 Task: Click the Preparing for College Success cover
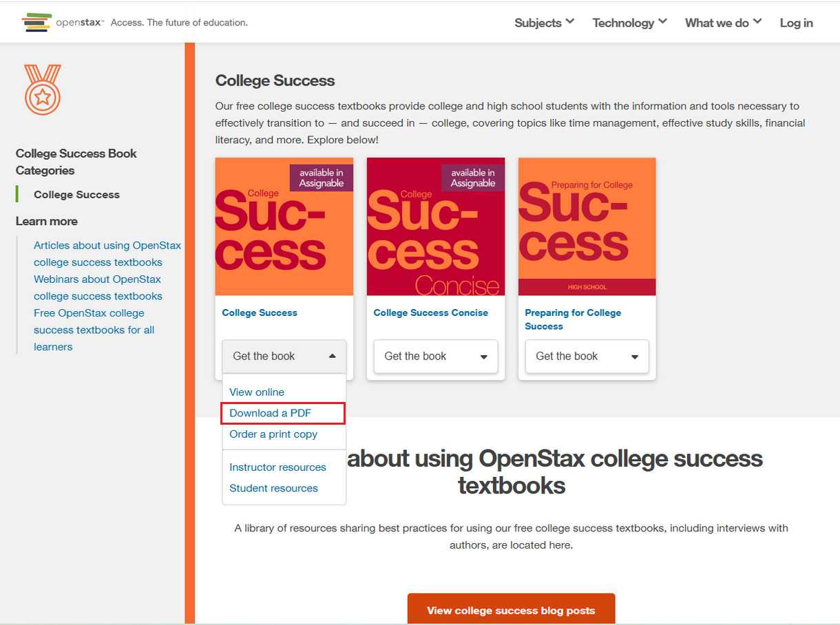click(x=587, y=226)
